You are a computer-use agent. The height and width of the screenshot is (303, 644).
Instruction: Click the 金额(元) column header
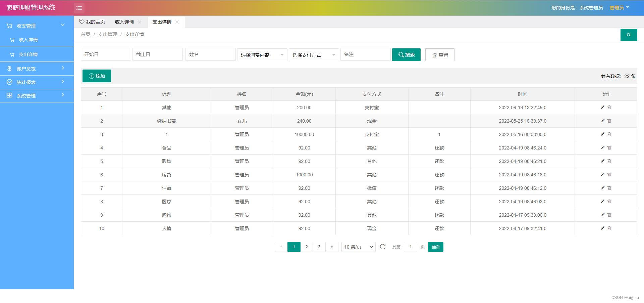pyautogui.click(x=304, y=94)
